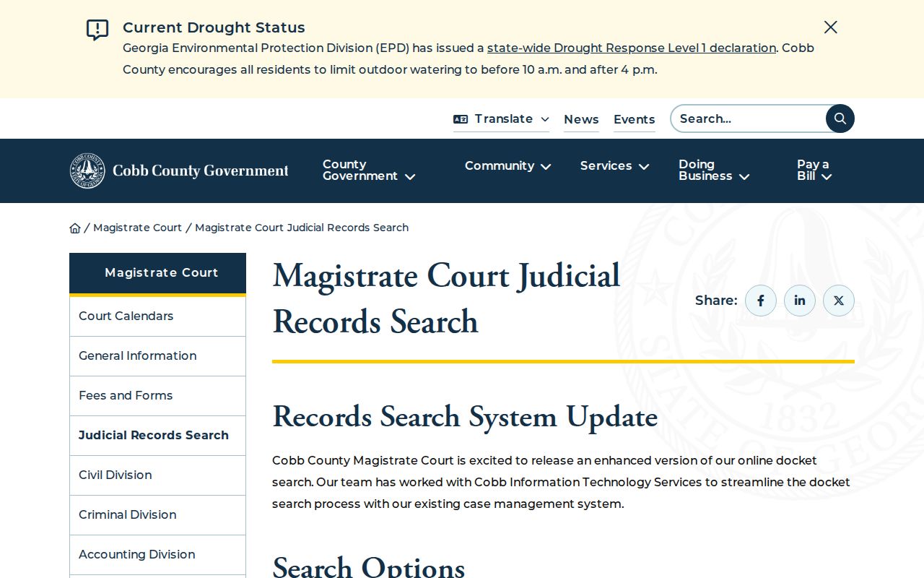
Task: Focus the Search input field
Action: click(x=749, y=118)
